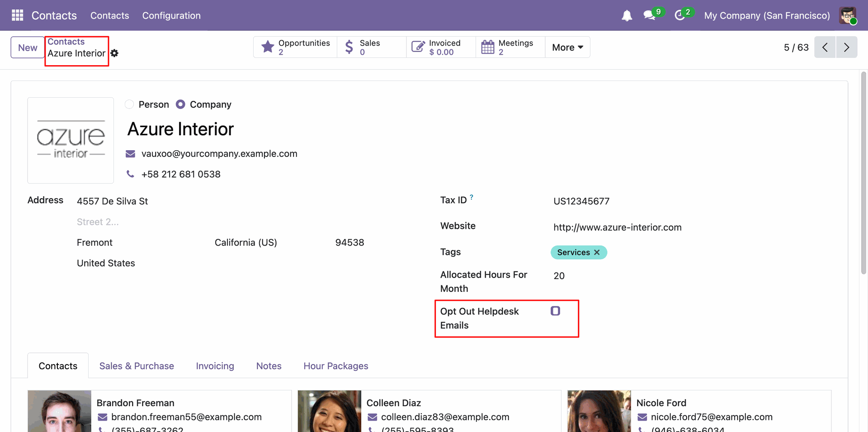This screenshot has width=868, height=432.
Task: Click the notification bell icon
Action: pyautogui.click(x=627, y=16)
